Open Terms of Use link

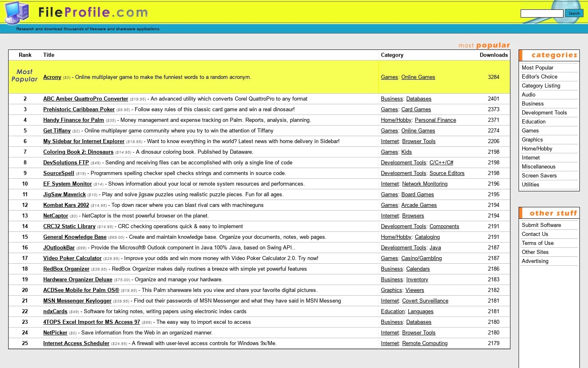click(x=538, y=243)
